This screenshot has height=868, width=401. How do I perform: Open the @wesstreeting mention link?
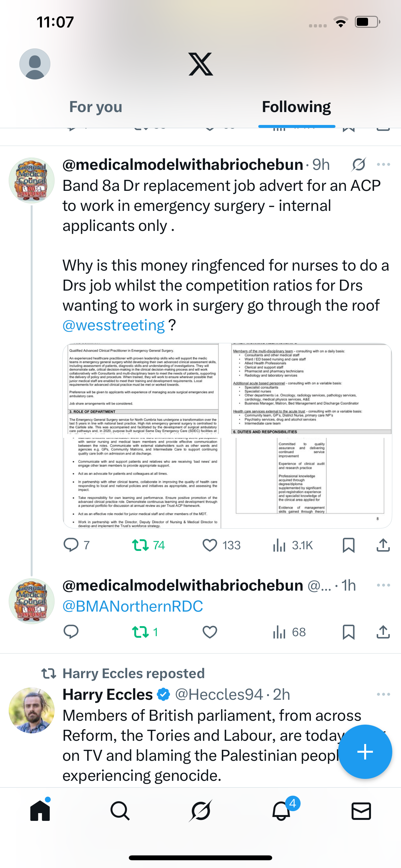click(114, 325)
